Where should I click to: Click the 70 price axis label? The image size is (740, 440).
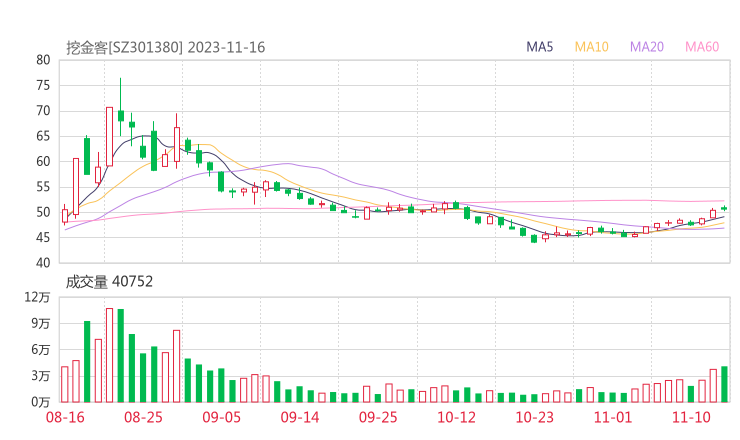(x=43, y=111)
